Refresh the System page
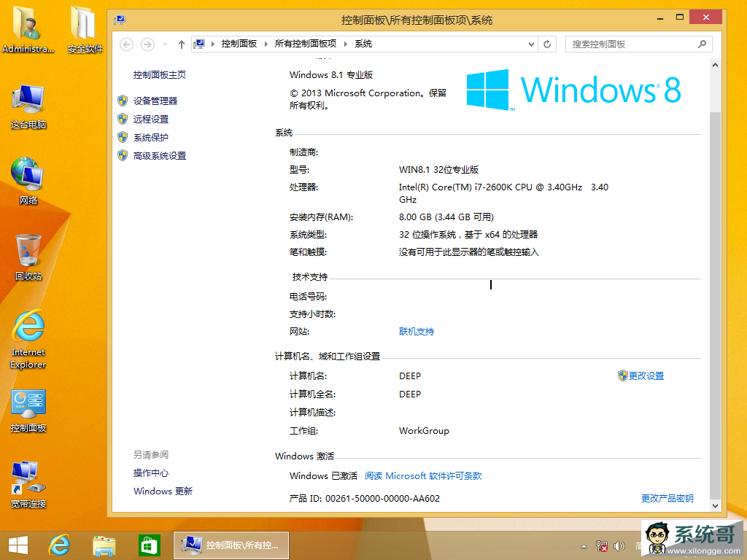The image size is (747, 560). point(547,44)
